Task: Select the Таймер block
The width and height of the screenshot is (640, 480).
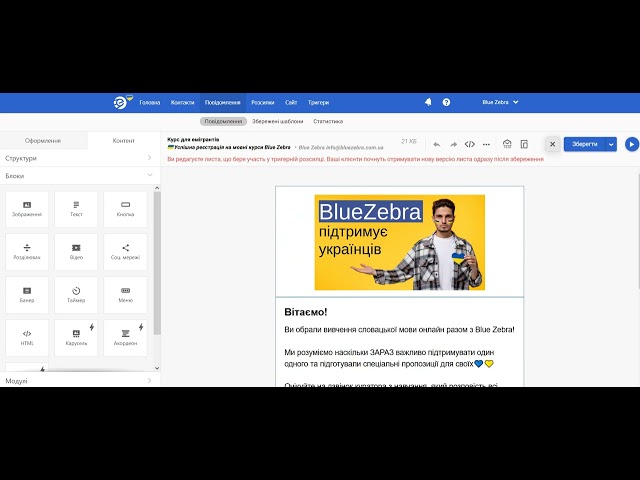Action: [76, 295]
